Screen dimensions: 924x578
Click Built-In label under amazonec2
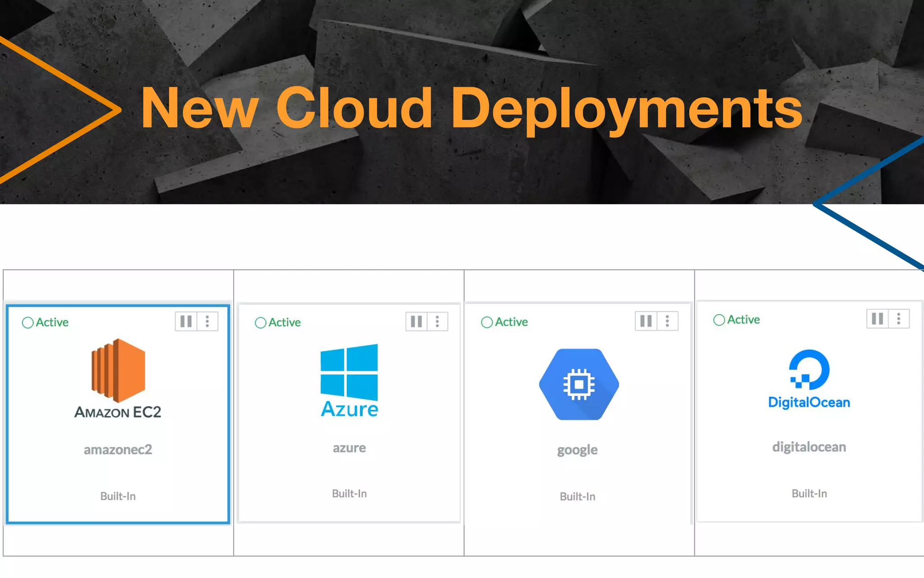click(x=118, y=496)
